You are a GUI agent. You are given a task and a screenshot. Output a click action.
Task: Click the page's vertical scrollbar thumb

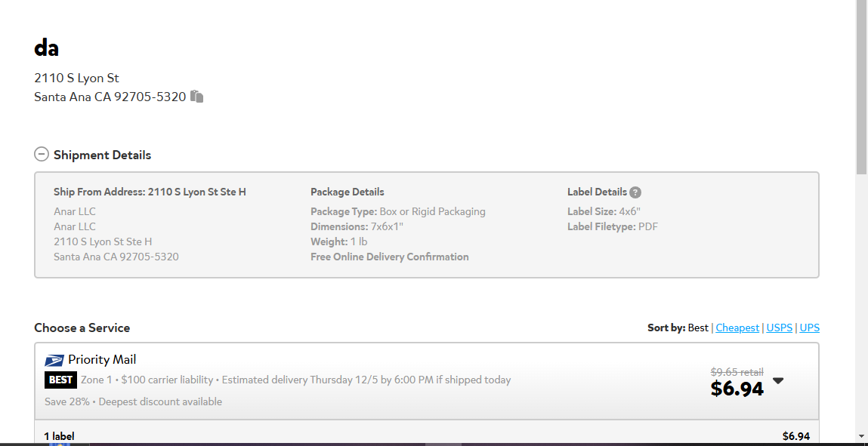[x=862, y=88]
